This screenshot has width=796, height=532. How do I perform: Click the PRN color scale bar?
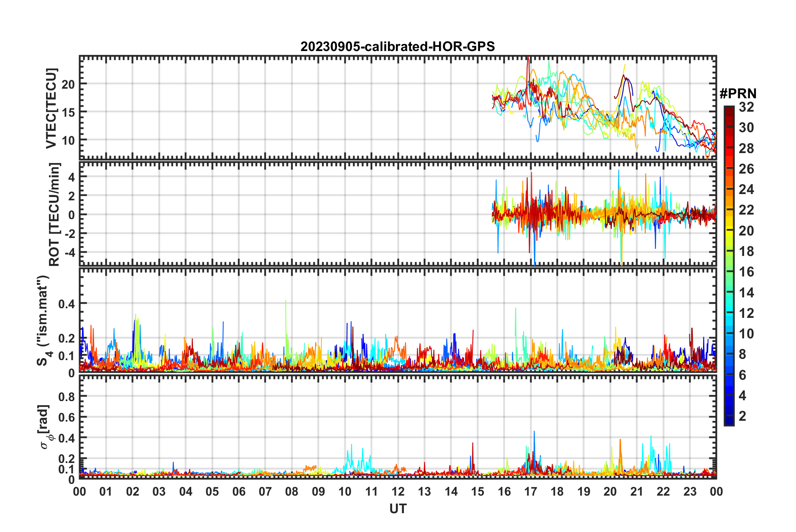click(x=729, y=266)
